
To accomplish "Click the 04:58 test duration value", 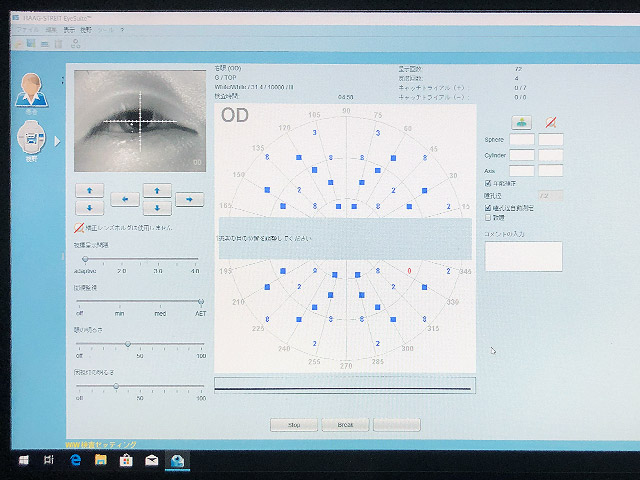I will coord(345,97).
